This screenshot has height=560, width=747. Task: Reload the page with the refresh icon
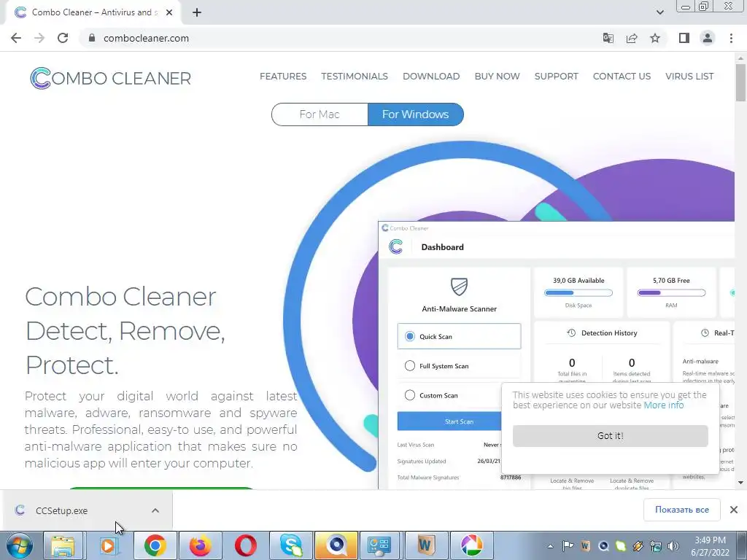63,38
